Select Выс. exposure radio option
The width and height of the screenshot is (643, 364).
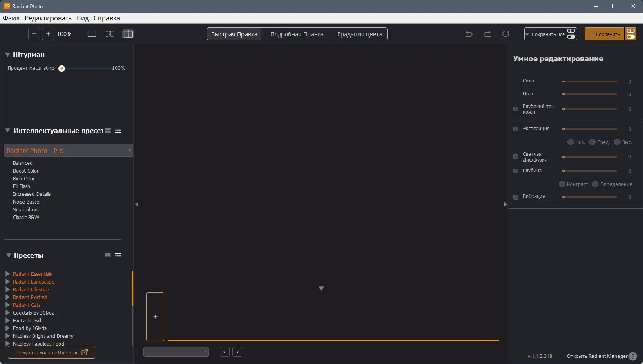(617, 142)
